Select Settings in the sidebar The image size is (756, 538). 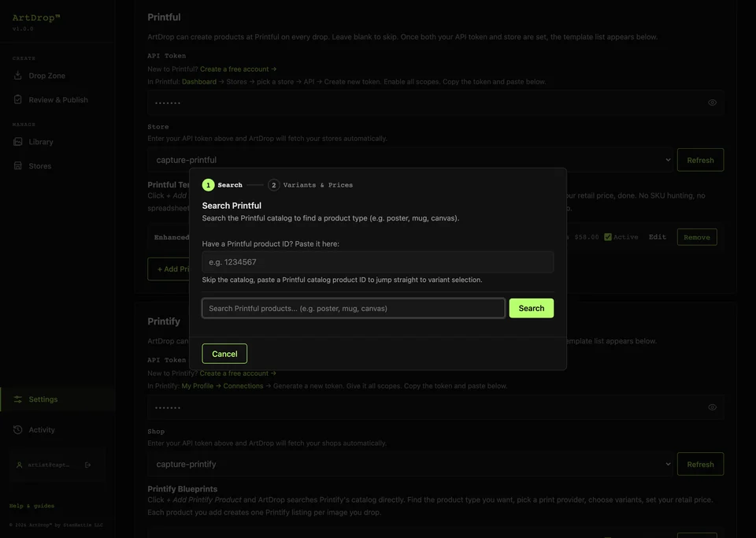click(x=57, y=399)
